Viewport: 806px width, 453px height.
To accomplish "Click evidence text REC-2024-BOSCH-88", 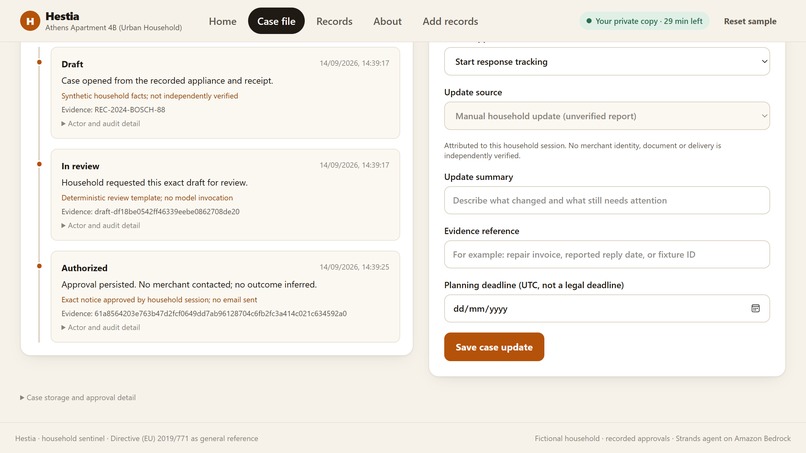I will 130,110.
